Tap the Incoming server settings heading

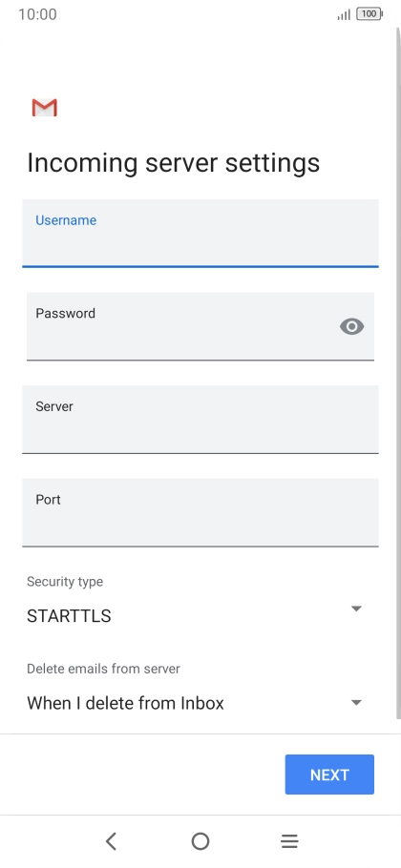[174, 163]
